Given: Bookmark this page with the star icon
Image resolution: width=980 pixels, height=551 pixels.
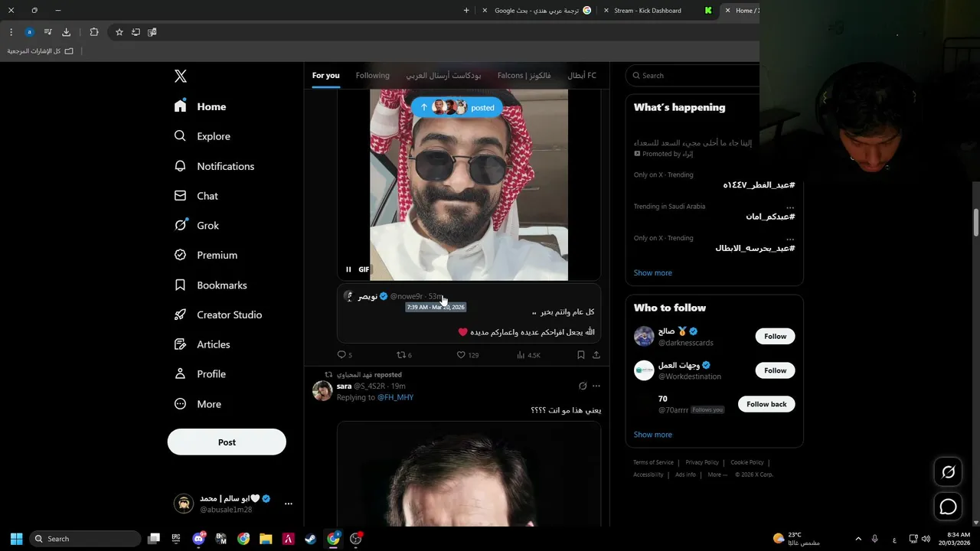Looking at the screenshot, I should point(119,32).
